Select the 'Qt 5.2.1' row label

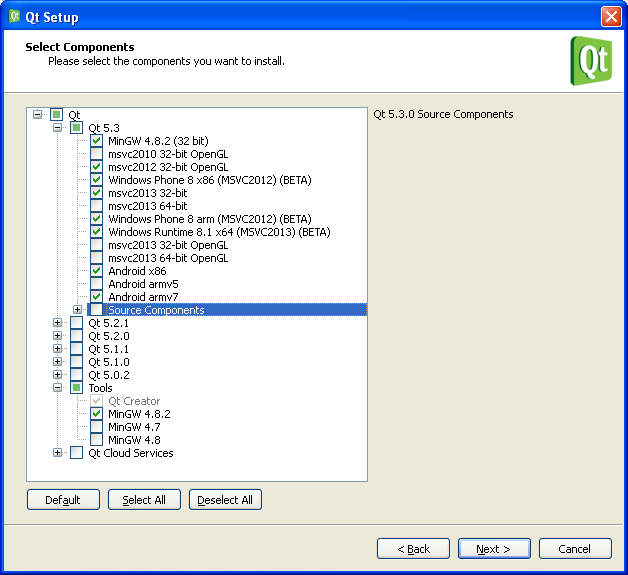pos(109,323)
